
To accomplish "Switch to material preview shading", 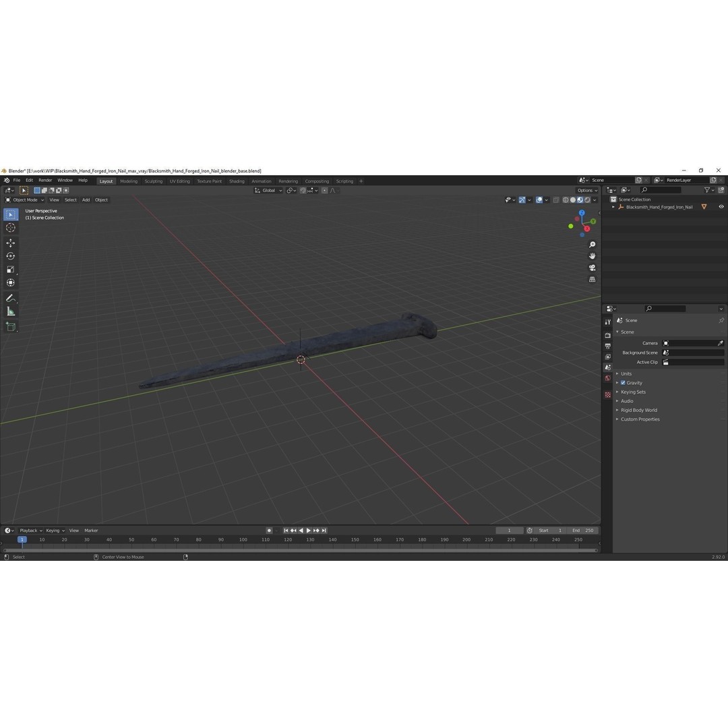I will 580,200.
